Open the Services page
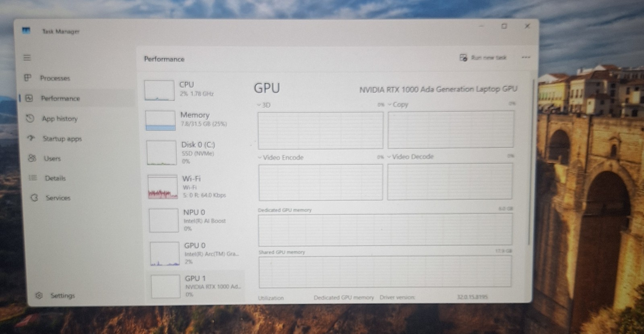The image size is (644, 334). coord(58,198)
